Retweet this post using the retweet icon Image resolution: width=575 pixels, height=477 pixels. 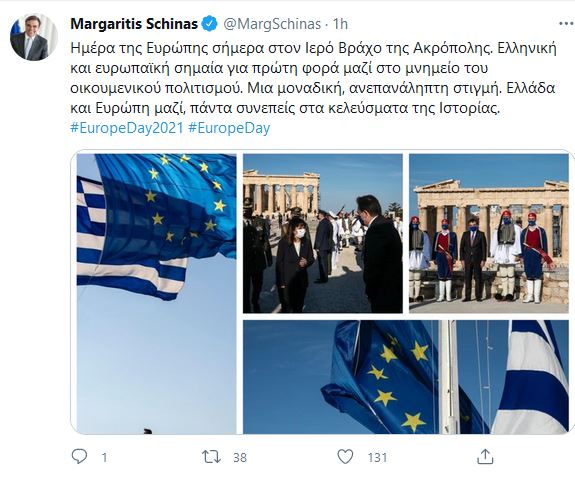[x=212, y=457]
